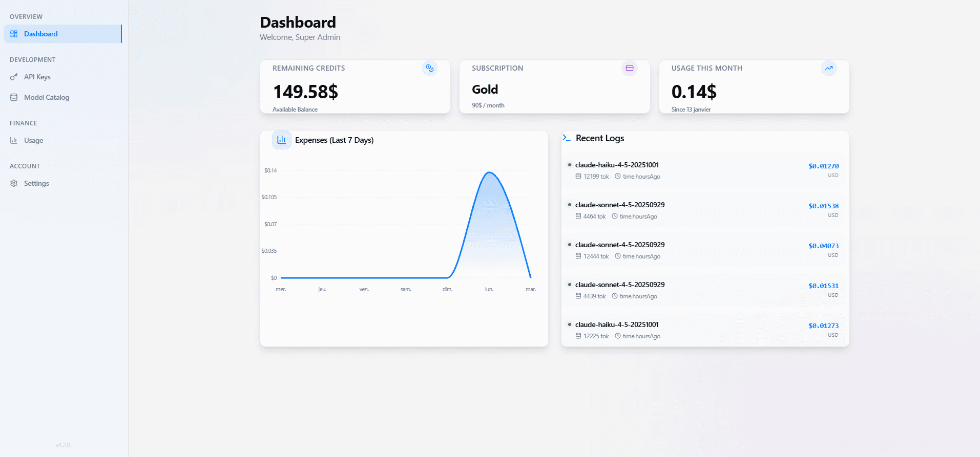Click the token icon next to 12199 tok
Image resolution: width=980 pixels, height=457 pixels.
(578, 176)
